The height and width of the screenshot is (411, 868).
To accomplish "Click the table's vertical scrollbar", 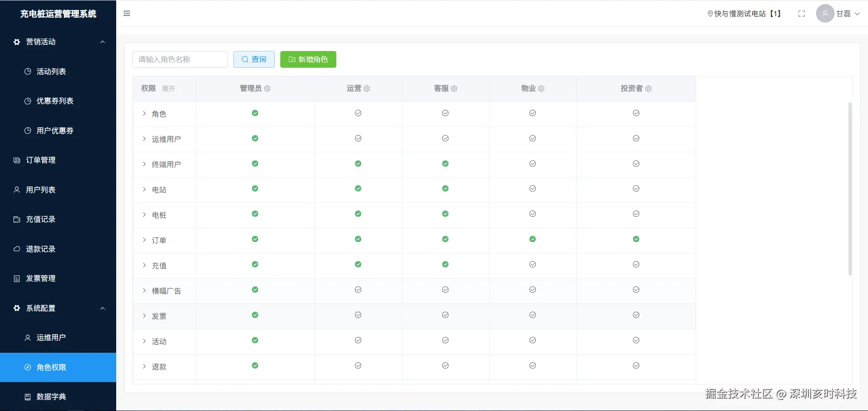I will (850, 189).
